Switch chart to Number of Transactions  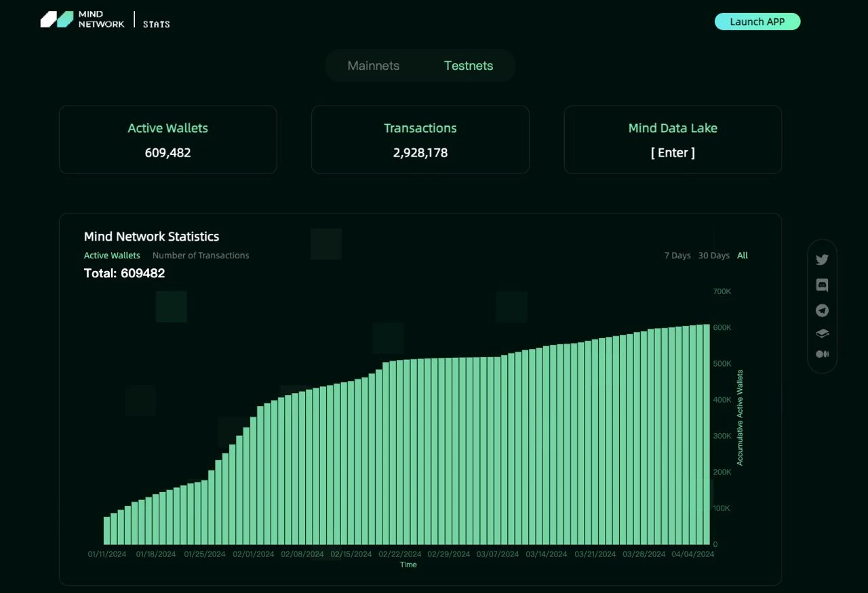tap(201, 255)
